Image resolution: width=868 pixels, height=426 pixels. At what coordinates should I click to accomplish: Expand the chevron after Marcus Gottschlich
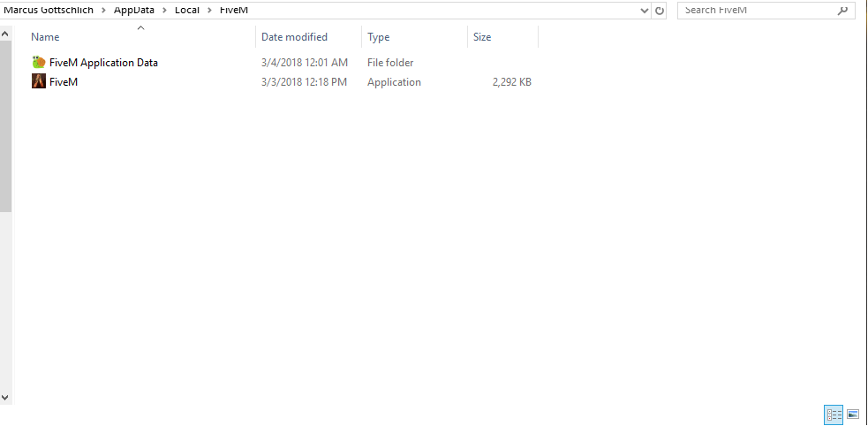tap(103, 10)
